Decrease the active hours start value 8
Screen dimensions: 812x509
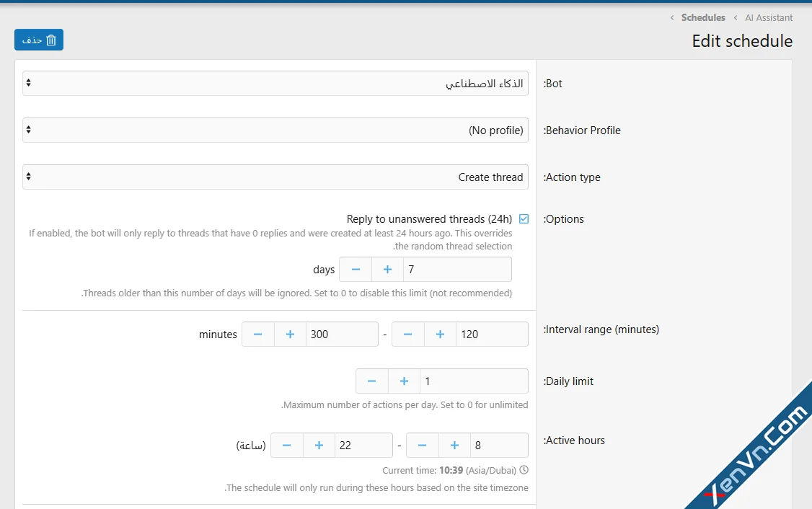tap(423, 446)
